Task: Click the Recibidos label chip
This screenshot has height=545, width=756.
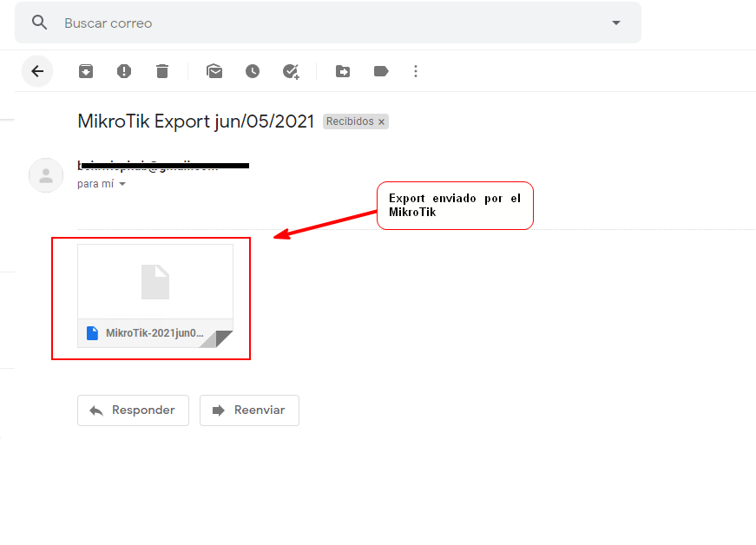Action: 350,121
